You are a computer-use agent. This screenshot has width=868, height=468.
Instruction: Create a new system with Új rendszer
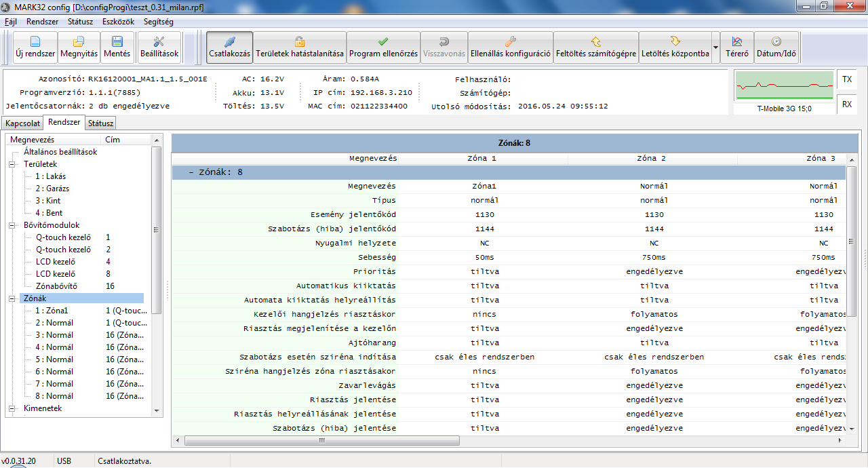[35, 47]
